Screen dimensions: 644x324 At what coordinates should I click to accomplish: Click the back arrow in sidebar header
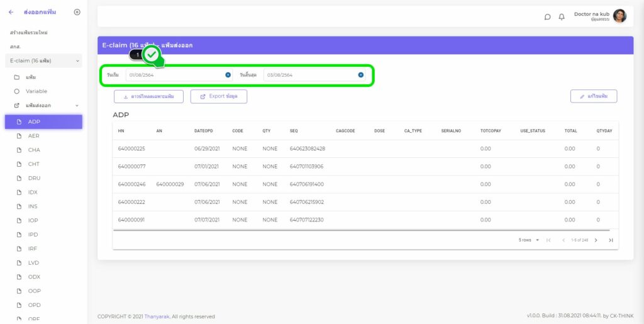(x=11, y=12)
